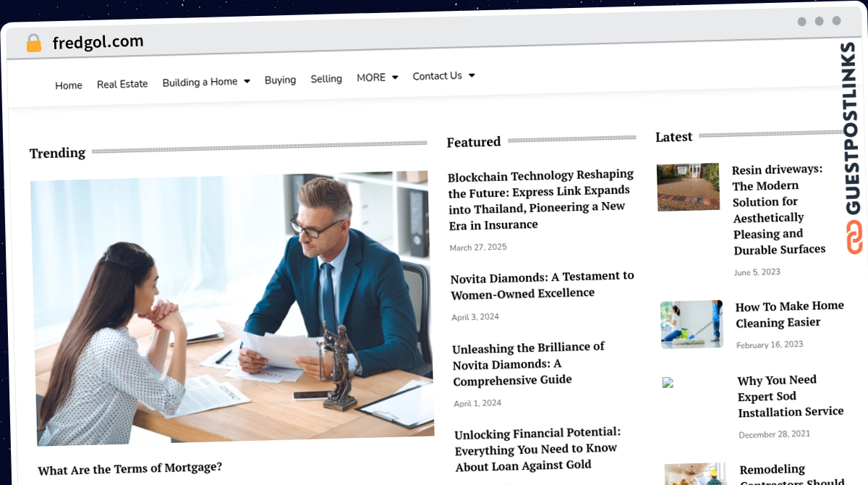Expand the Building a Home dropdown arrow
This screenshot has height=485, width=868.
point(247,81)
